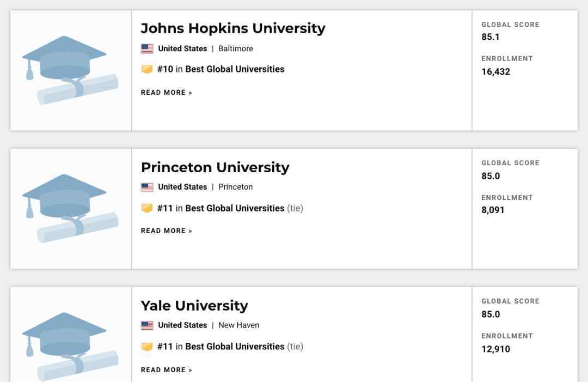Click Read More under Johns Hopkins University
Image resolution: width=588 pixels, height=382 pixels.
(x=167, y=92)
